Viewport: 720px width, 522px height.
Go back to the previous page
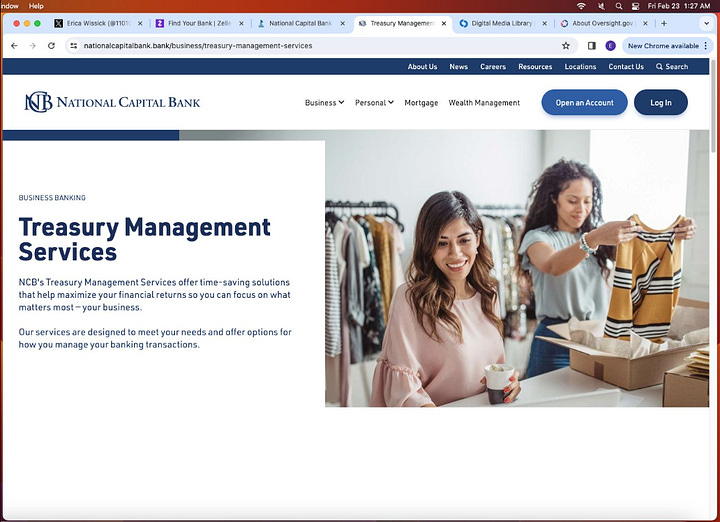14,46
